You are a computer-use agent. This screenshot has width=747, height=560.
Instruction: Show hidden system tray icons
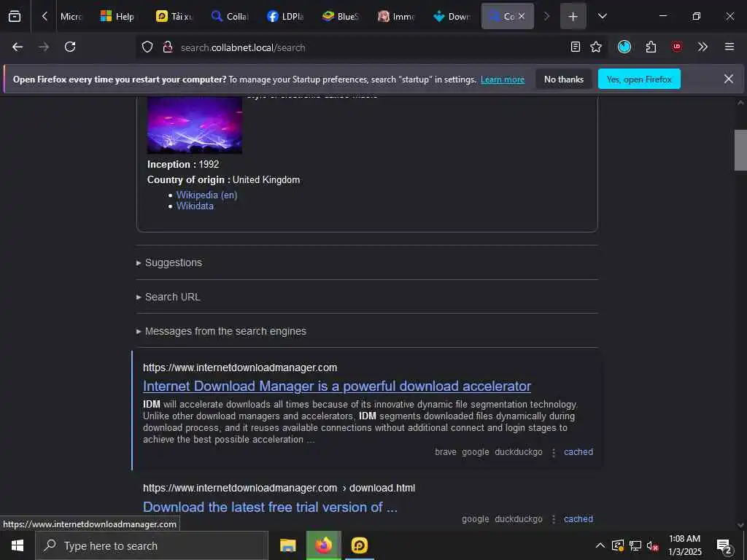(600, 545)
